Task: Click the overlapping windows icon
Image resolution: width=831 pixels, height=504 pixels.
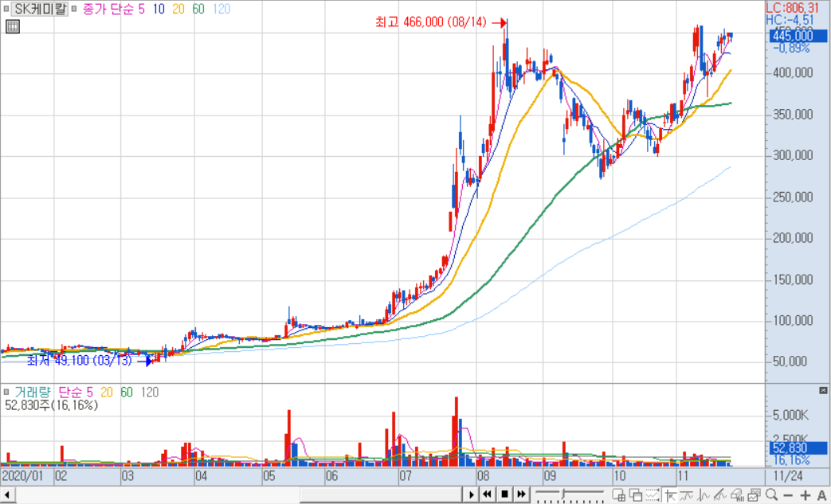Action: [636, 495]
